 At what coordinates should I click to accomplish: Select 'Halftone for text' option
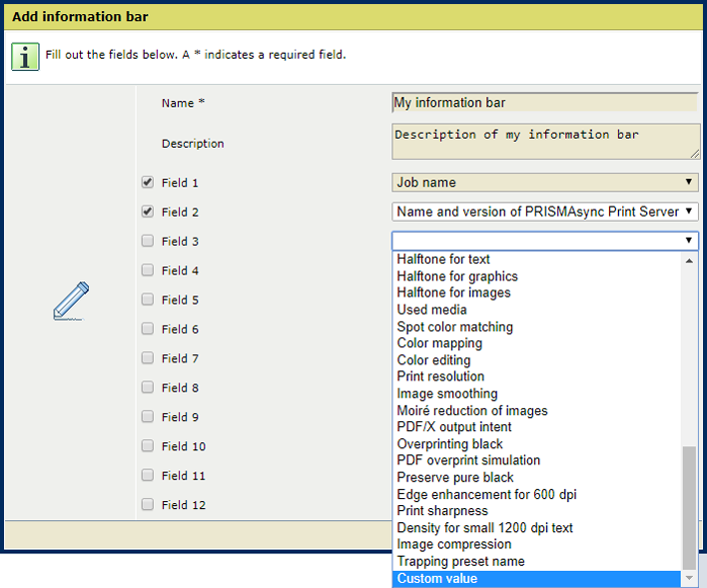(536, 260)
